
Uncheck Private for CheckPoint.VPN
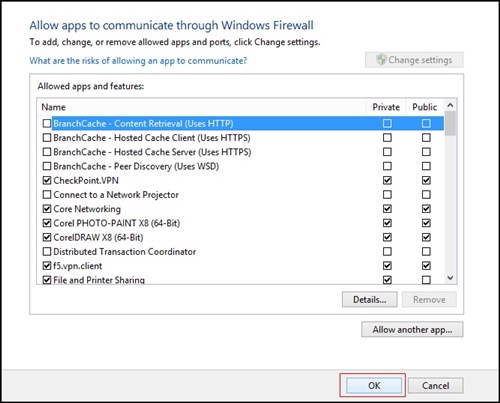coord(387,180)
